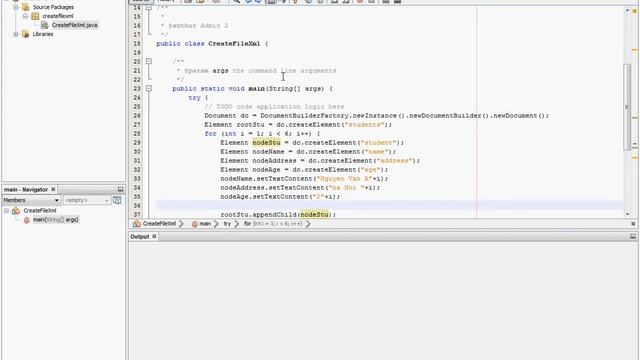Select main(String[] args) in the Navigator
Screen dimensions: 640x360
[x=55, y=220]
